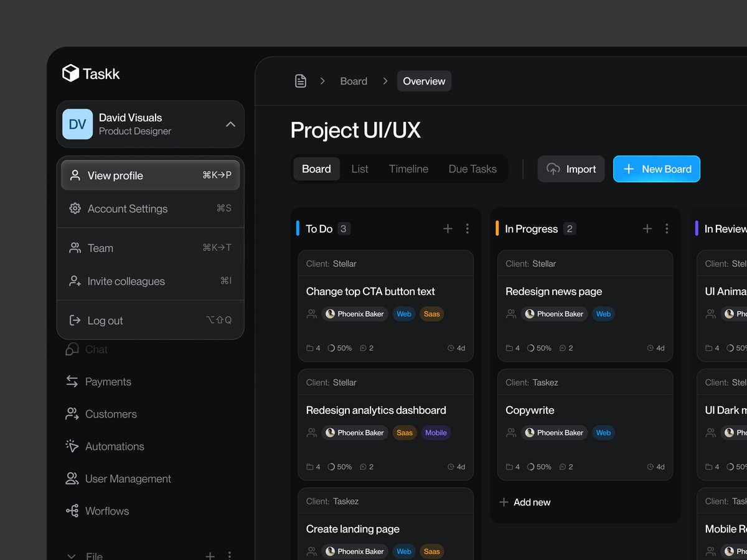747x560 pixels.
Task: Click 50% progress on Redesign analytics dashboard
Action: pos(340,467)
